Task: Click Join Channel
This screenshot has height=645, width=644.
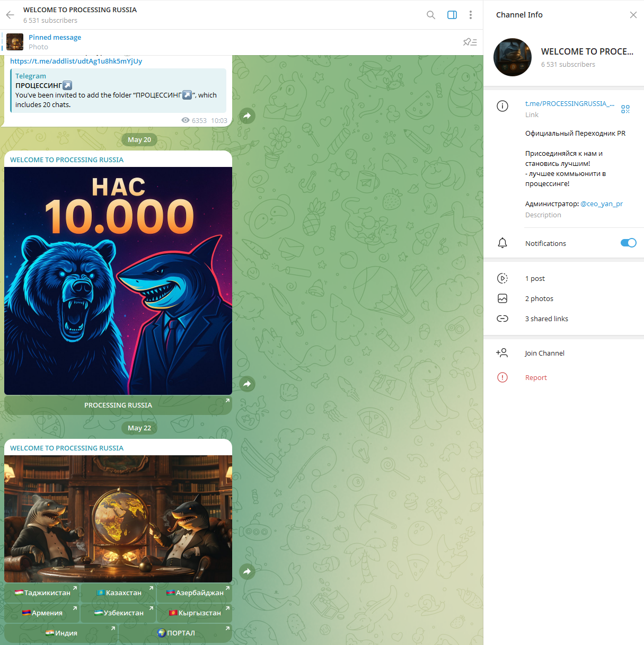Action: 544,354
